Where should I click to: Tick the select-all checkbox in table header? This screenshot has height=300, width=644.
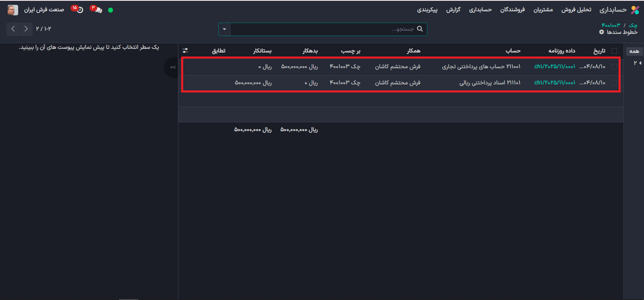click(x=614, y=51)
